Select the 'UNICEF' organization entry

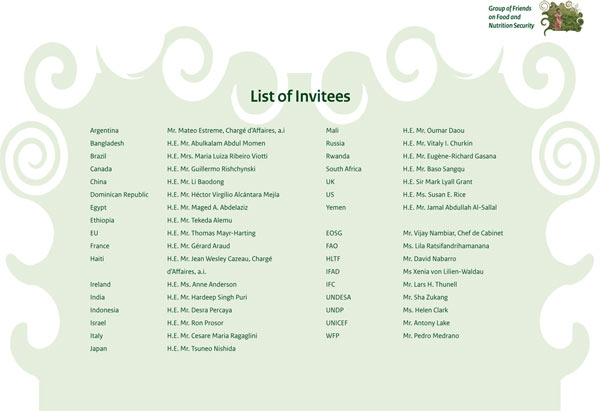(x=337, y=323)
